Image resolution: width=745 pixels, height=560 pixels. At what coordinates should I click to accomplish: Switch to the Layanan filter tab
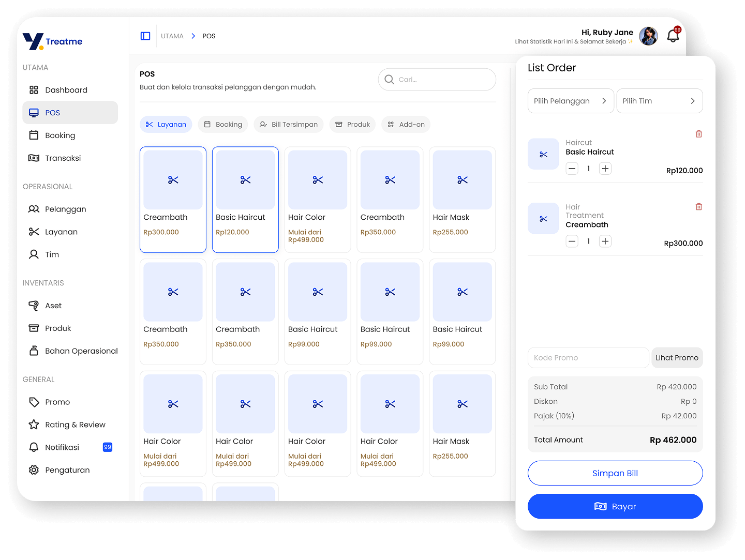click(166, 125)
